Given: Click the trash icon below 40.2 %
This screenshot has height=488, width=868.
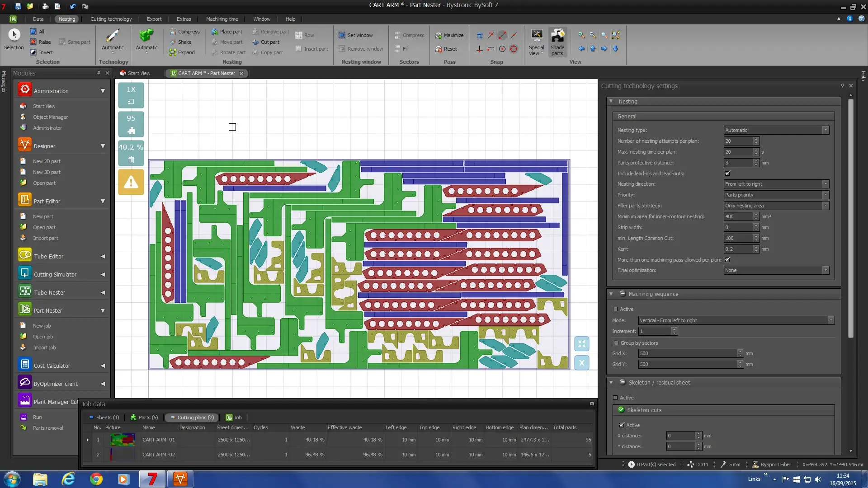Looking at the screenshot, I should [x=131, y=160].
